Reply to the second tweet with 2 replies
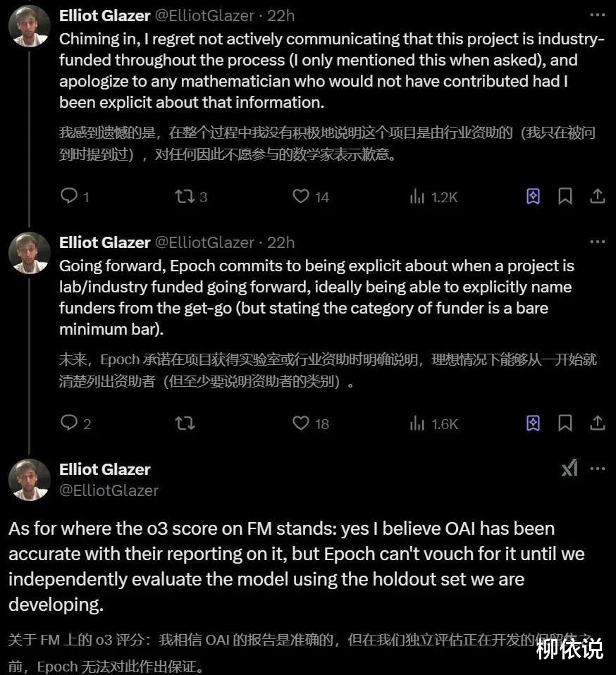The width and height of the screenshot is (616, 675). click(69, 423)
